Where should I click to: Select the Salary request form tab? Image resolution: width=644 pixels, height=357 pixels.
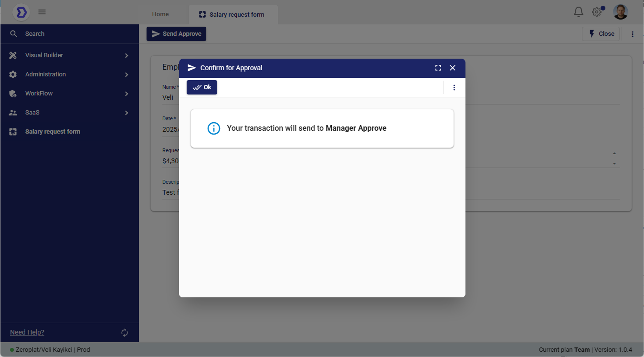coord(232,15)
